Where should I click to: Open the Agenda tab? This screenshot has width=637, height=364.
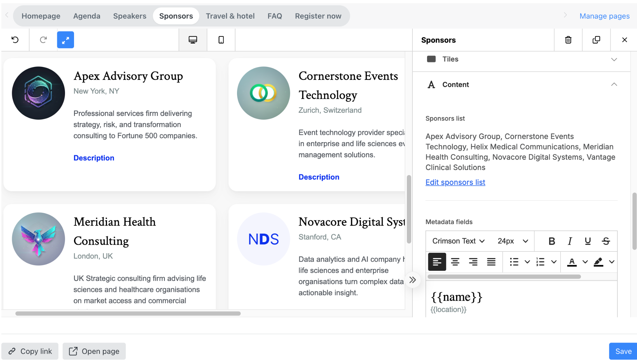[87, 16]
